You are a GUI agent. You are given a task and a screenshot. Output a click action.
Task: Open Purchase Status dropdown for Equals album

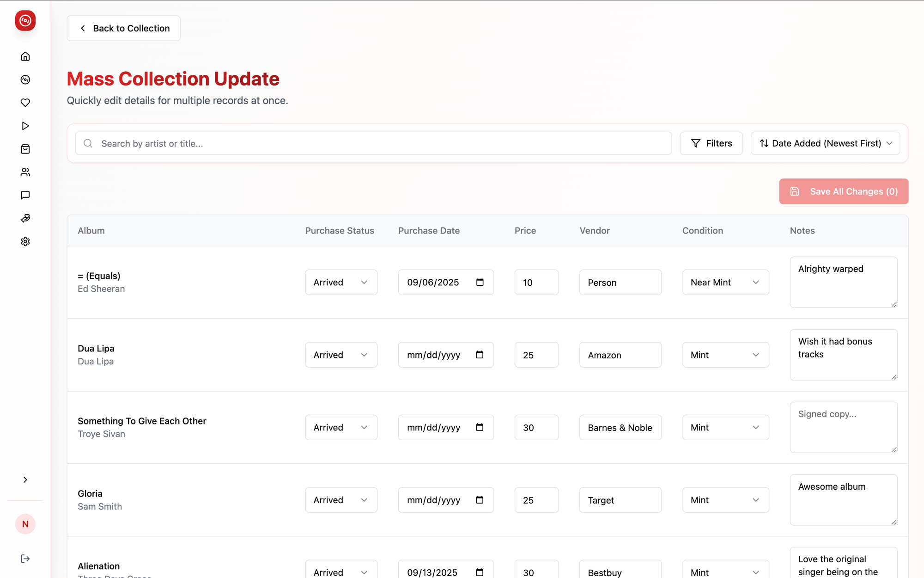341,282
